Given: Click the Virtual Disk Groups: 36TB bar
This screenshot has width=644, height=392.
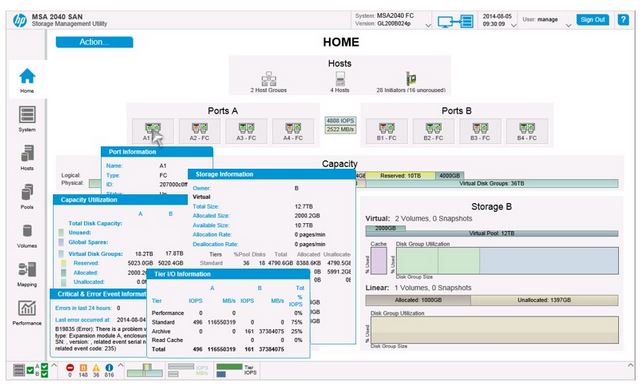Looking at the screenshot, I should click(492, 183).
